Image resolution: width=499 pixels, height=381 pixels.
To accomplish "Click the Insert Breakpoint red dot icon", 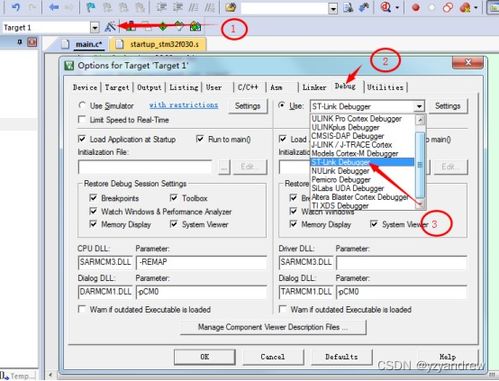I will tap(415, 7).
